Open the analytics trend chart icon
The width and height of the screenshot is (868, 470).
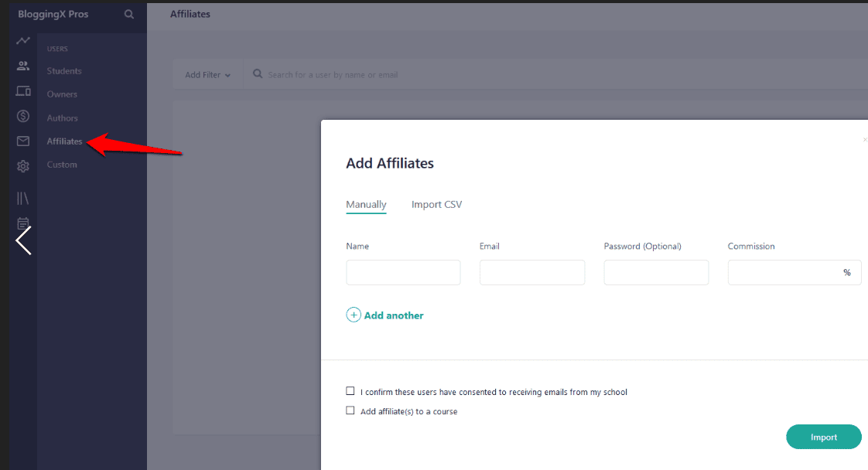[22, 40]
